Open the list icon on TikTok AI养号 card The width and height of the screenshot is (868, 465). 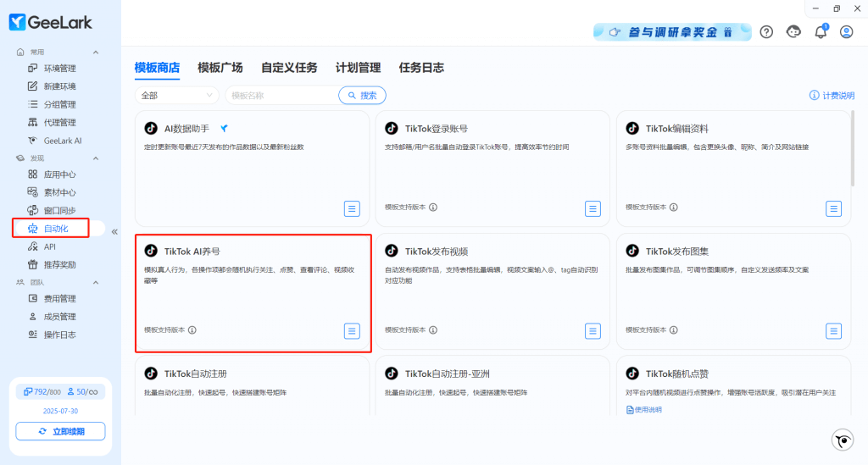[352, 330]
